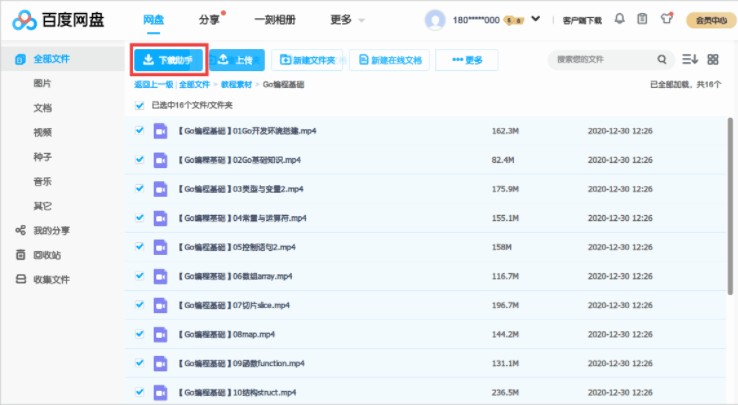Uncheck the 02Go基础知识.mp4 checkbox

[x=139, y=160]
